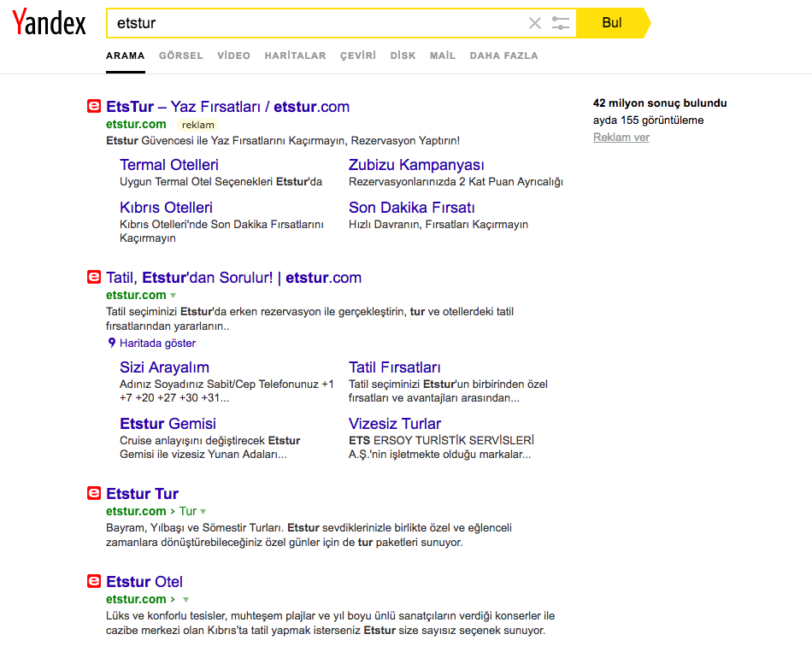The width and height of the screenshot is (812, 646).
Task: Expand the arrow after the Tur breadcrumb
Action: pos(203,512)
